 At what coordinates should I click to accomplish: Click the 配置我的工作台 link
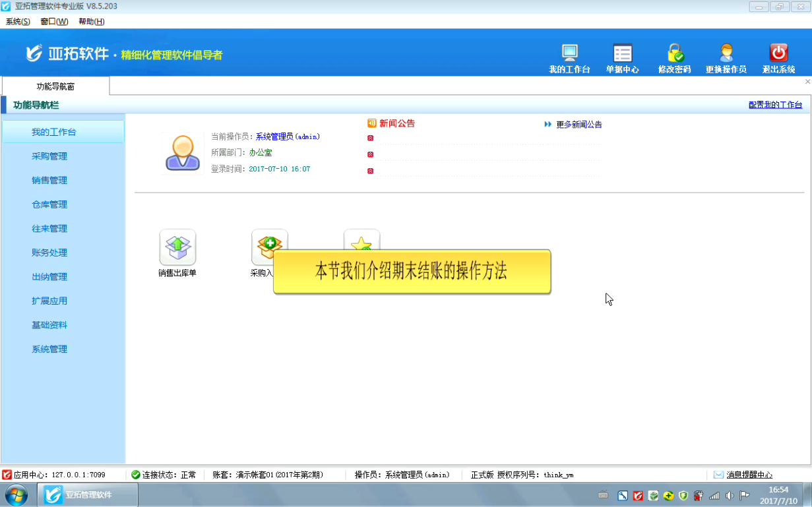pos(775,105)
